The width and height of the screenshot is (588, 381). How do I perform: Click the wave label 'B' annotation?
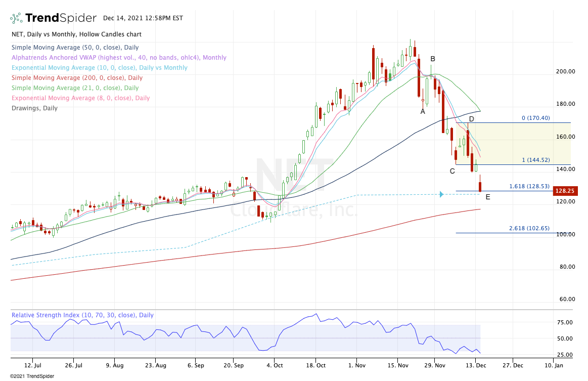[433, 59]
